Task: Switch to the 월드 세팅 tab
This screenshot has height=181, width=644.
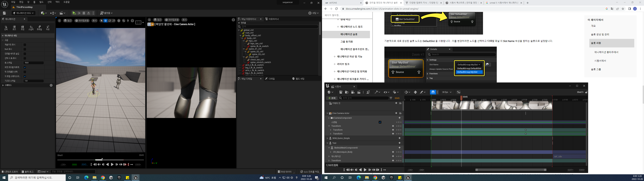Action: point(299,79)
